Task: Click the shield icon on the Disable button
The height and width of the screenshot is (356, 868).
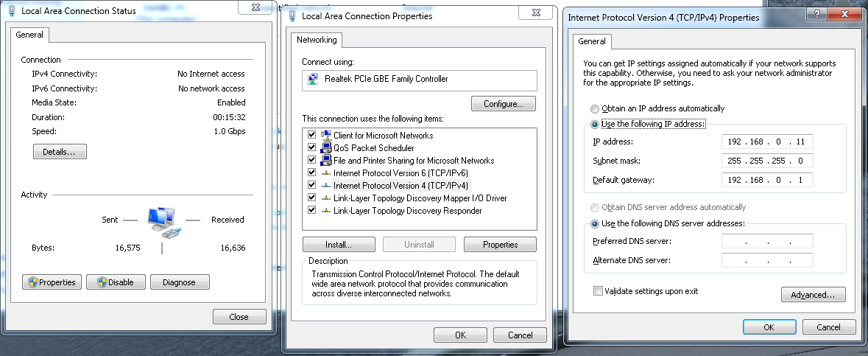Action: point(102,282)
